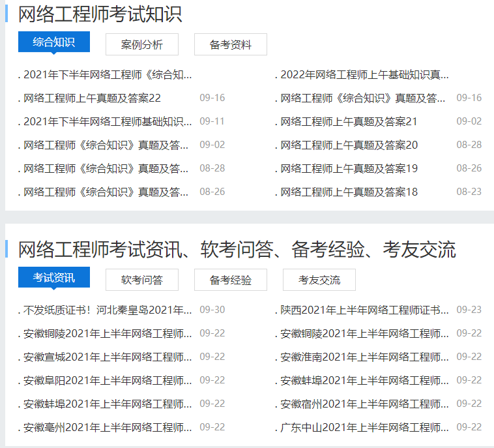Image resolution: width=494 pixels, height=448 pixels.
Task: Open the 陕西2021年上半年网络工程师证书 link
Action: click(x=364, y=310)
